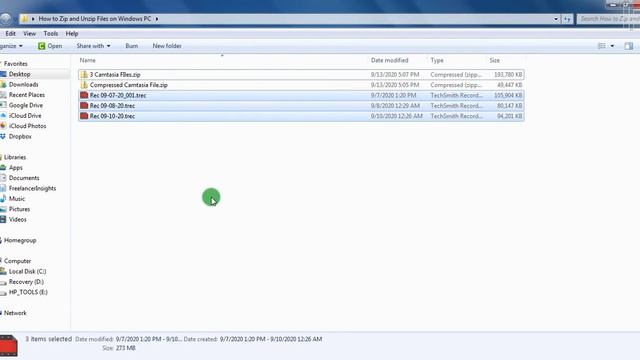
Task: Open Google Drive in Favorites
Action: pyautogui.click(x=25, y=105)
